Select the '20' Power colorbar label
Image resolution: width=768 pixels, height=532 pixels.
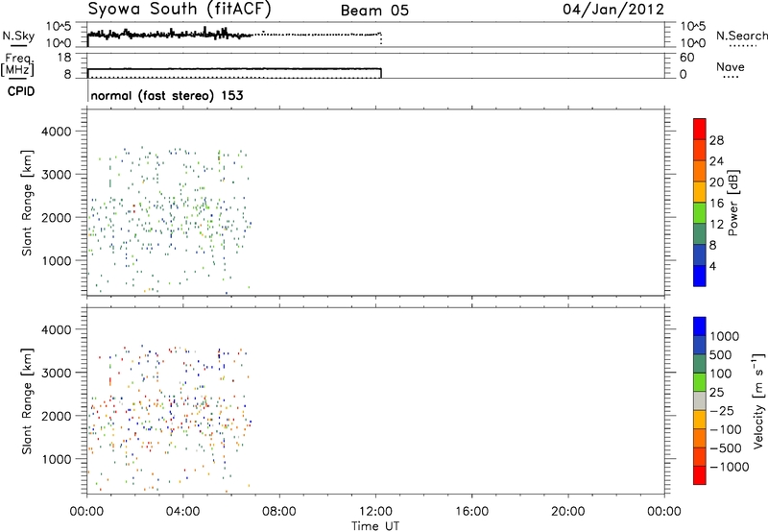click(716, 182)
